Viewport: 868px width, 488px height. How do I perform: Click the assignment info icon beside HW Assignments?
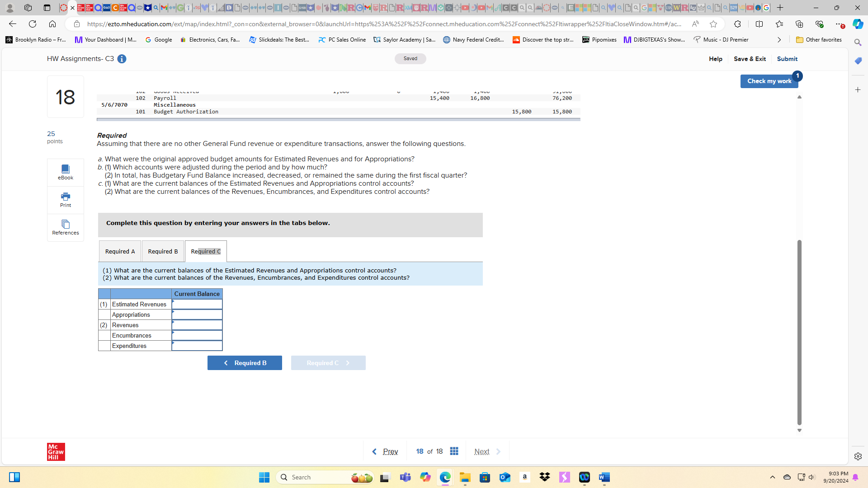(x=122, y=59)
